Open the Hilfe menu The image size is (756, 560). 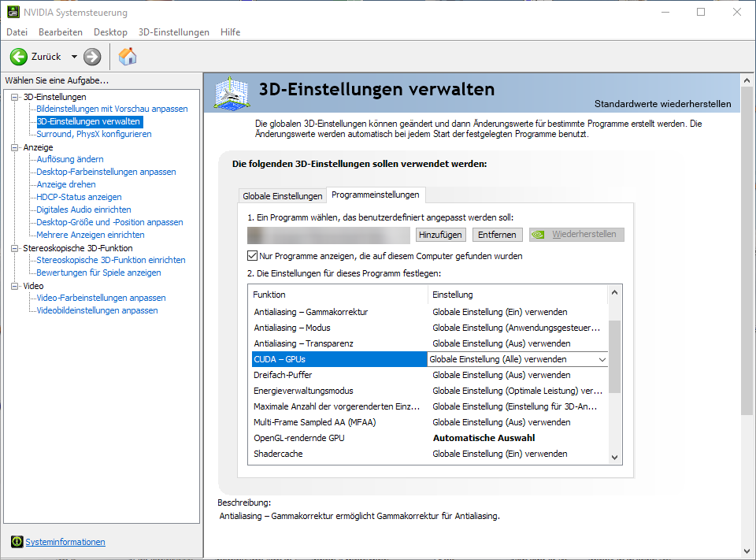(230, 32)
